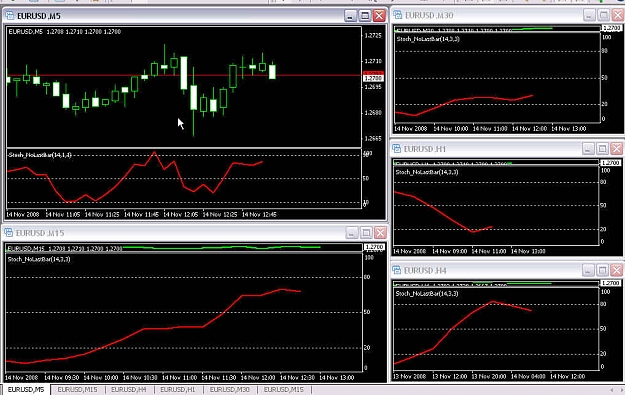Viewport: 625px width, 395px height.
Task: Click the right tab-scroll arrow at bottom right
Action: click(622, 389)
